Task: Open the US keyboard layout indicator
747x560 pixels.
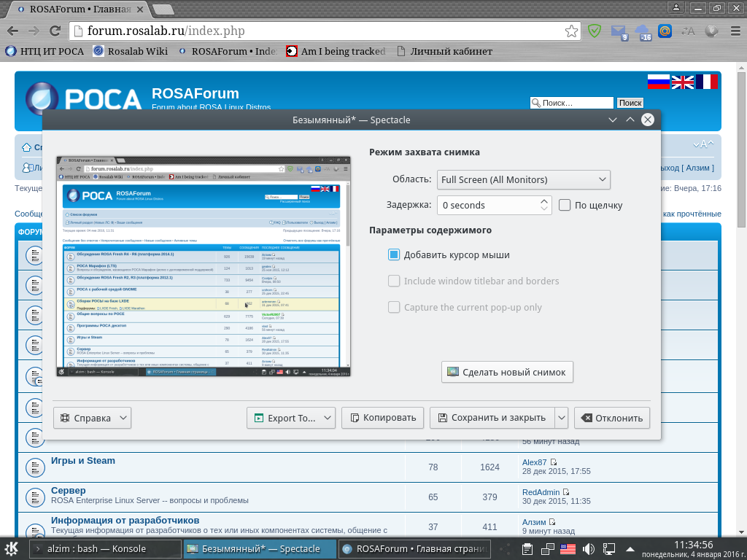Action: tap(568, 549)
